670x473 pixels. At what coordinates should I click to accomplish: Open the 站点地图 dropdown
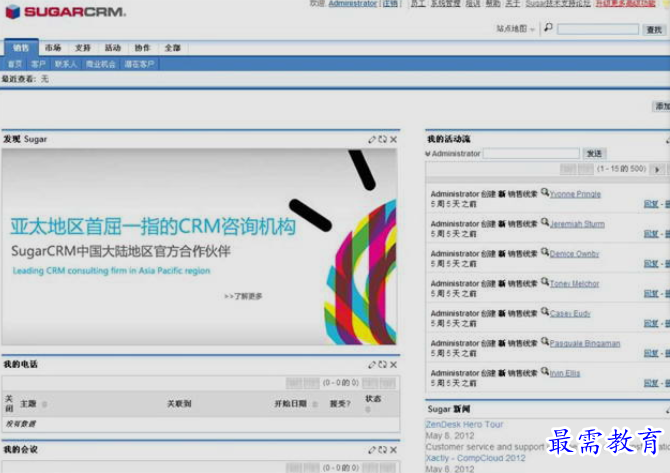click(x=516, y=29)
